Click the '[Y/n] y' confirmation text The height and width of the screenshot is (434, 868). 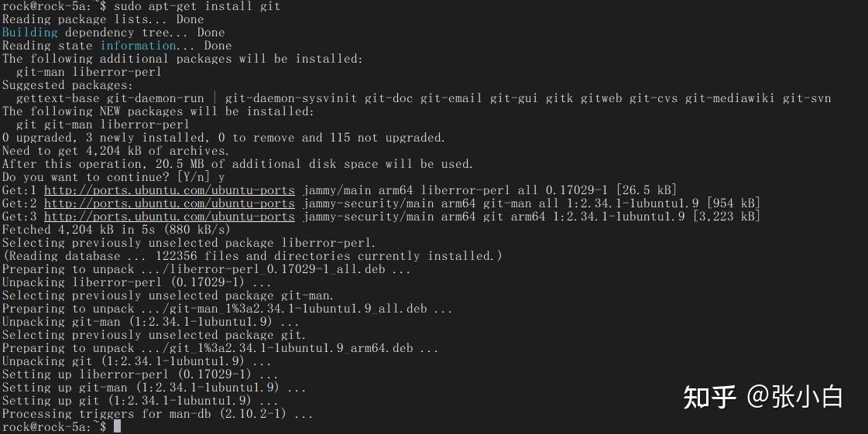201,177
